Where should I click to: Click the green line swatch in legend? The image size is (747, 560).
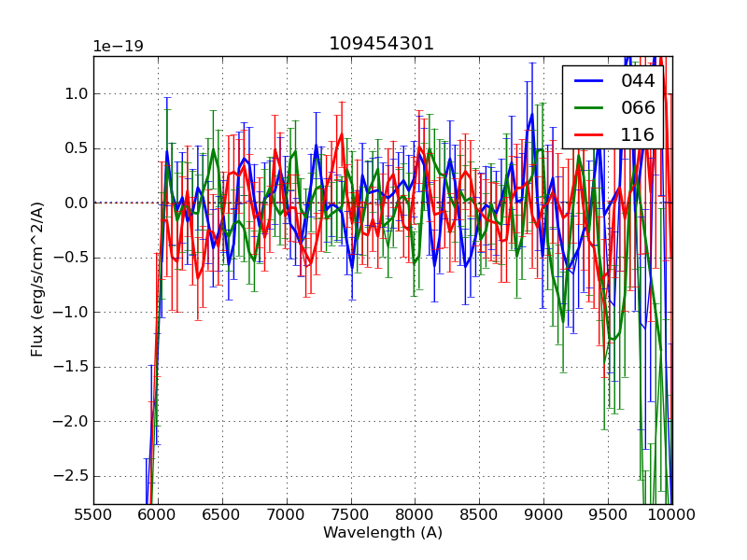click(x=590, y=107)
